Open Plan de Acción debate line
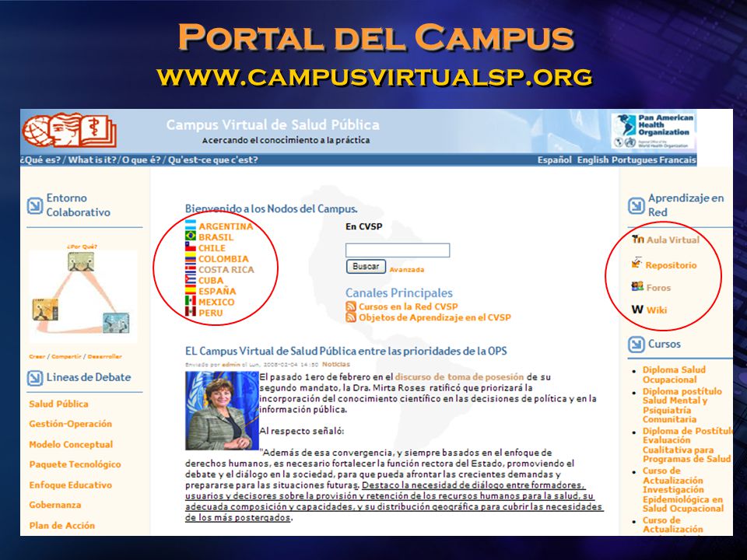Viewport: 747px width, 560px height. click(x=62, y=525)
